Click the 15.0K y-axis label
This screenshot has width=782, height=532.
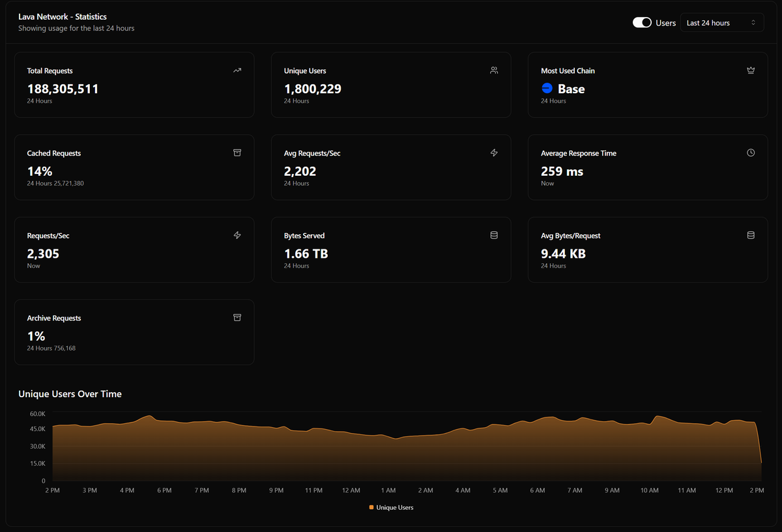[x=38, y=464]
